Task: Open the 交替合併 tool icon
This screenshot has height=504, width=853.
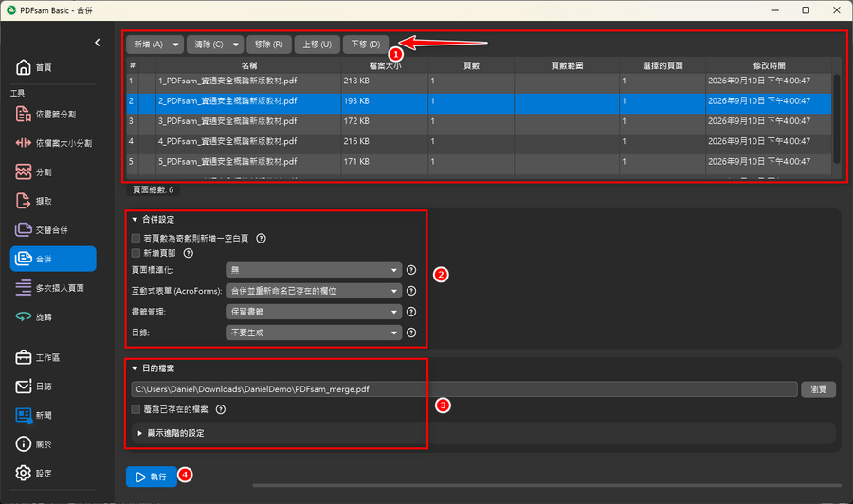Action: [x=24, y=229]
